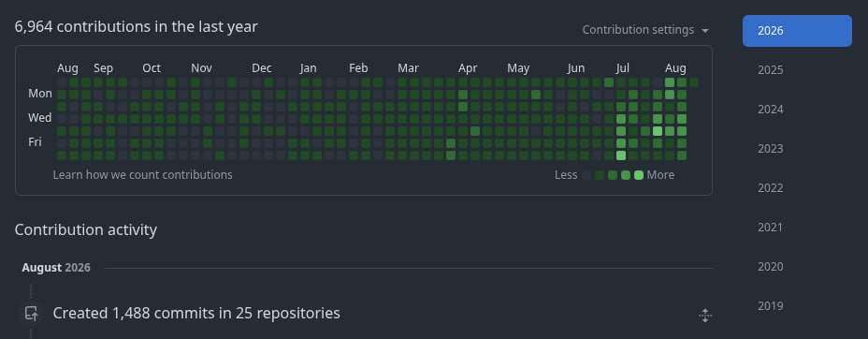Open Learn how we count contributions link
This screenshot has height=339, width=868.
click(x=143, y=175)
